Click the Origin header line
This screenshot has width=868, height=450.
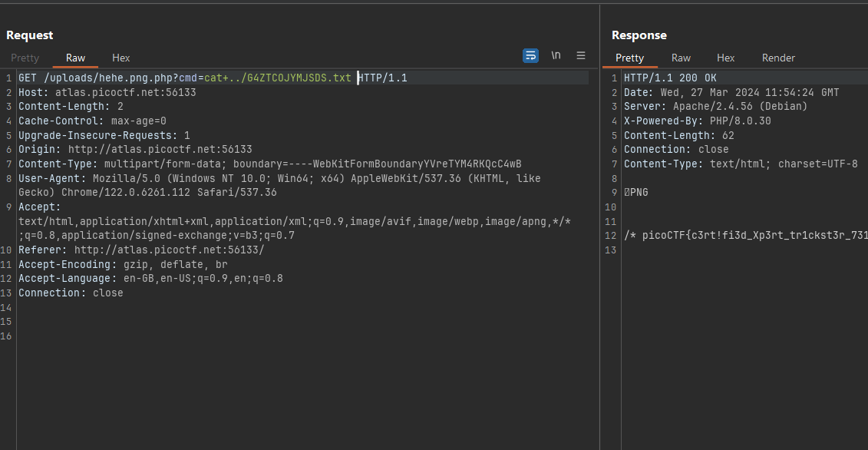coord(135,149)
